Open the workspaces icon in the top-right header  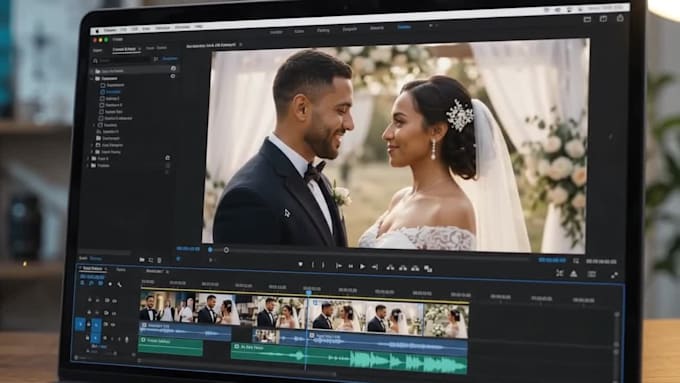(587, 19)
